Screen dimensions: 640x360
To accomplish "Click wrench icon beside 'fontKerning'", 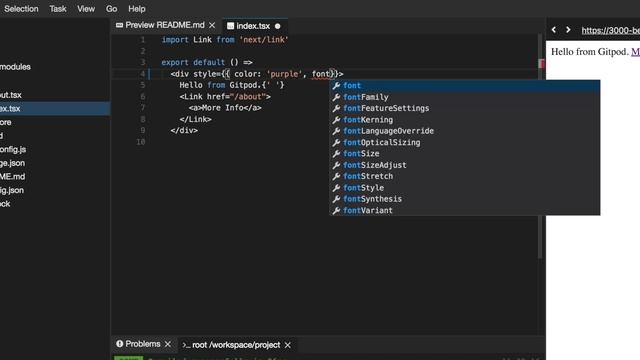I will click(336, 120).
